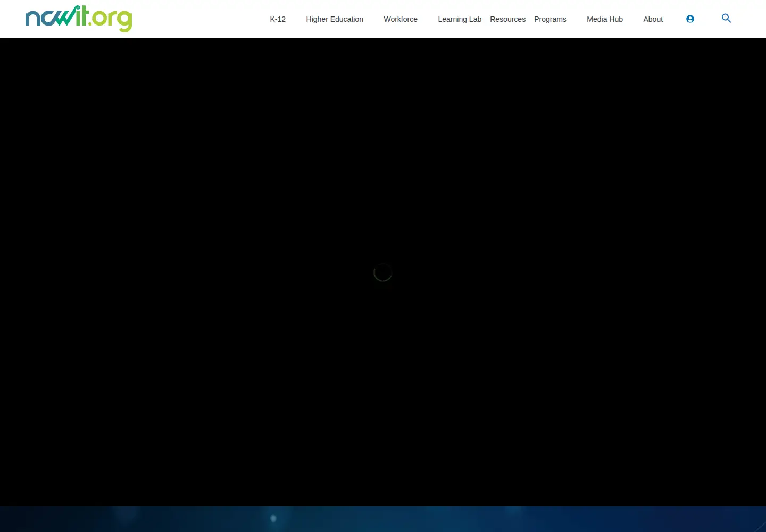The image size is (766, 532).
Task: Navigate to the About link
Action: click(x=653, y=19)
